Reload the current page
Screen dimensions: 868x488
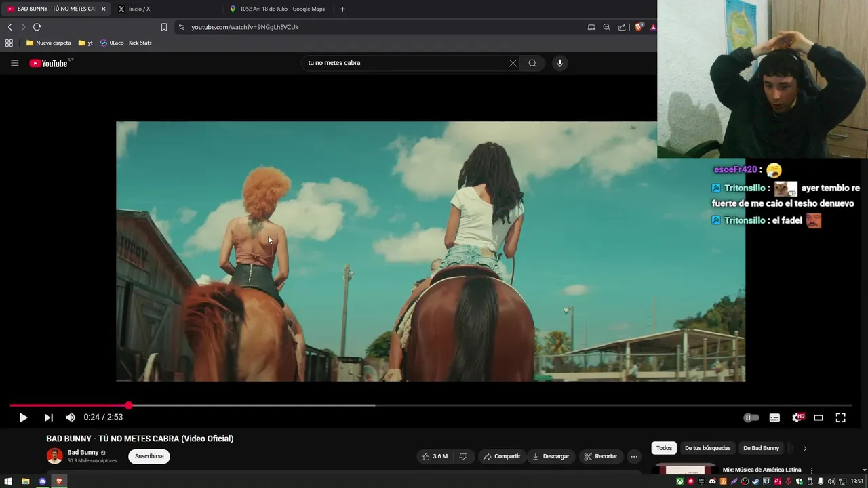click(x=37, y=27)
